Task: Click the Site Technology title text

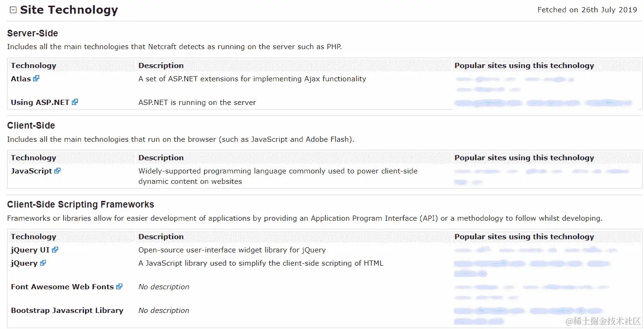Action: click(69, 10)
